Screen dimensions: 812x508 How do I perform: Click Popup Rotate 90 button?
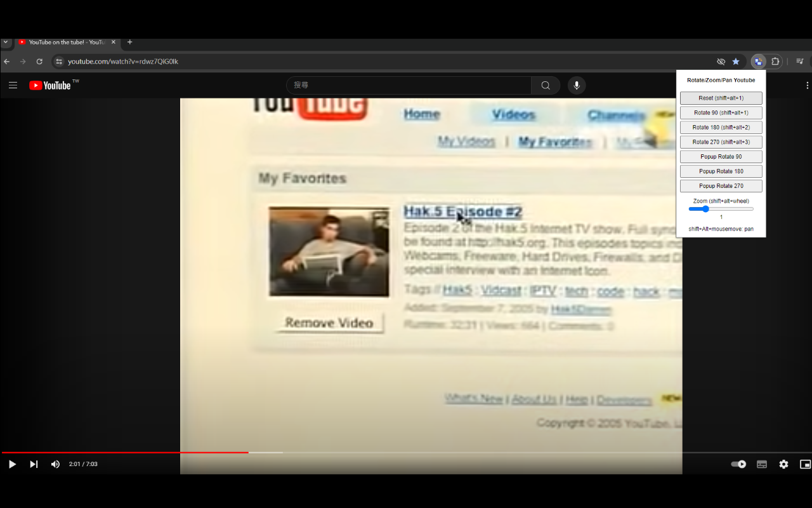coord(721,157)
